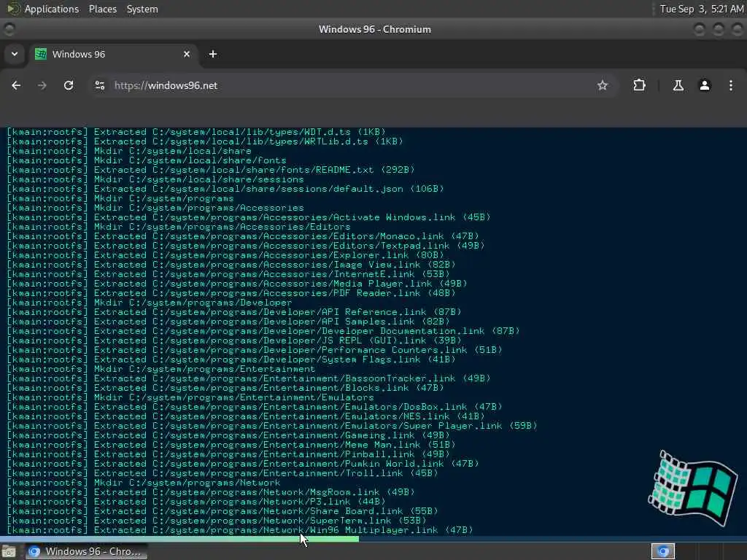Open Chrome Labs flask icon
Viewport: 747px width, 560px height.
pyautogui.click(x=678, y=85)
